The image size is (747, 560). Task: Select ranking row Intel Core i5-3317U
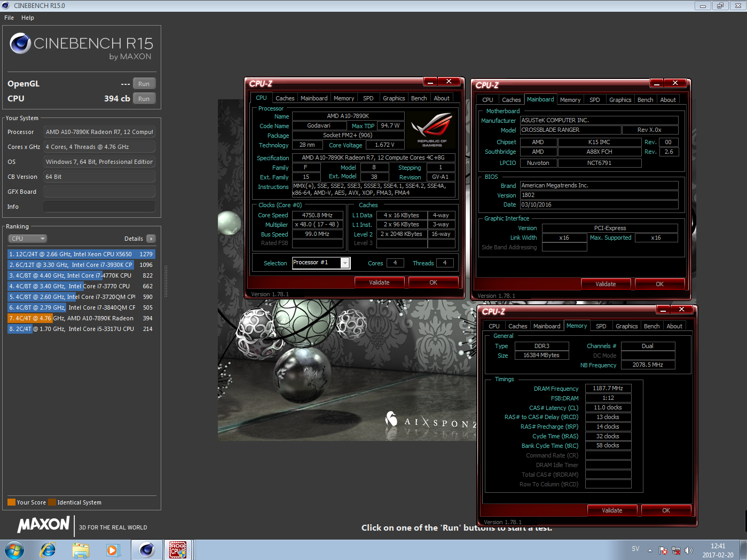[81, 329]
